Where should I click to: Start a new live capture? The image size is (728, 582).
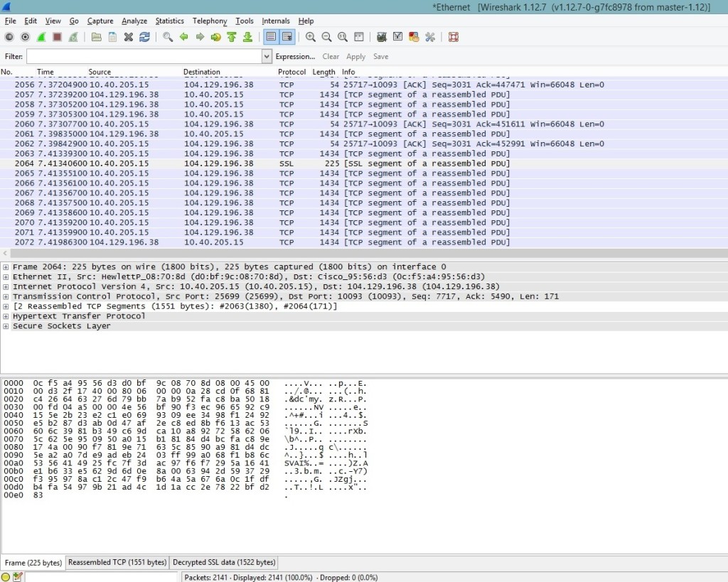pyautogui.click(x=40, y=37)
